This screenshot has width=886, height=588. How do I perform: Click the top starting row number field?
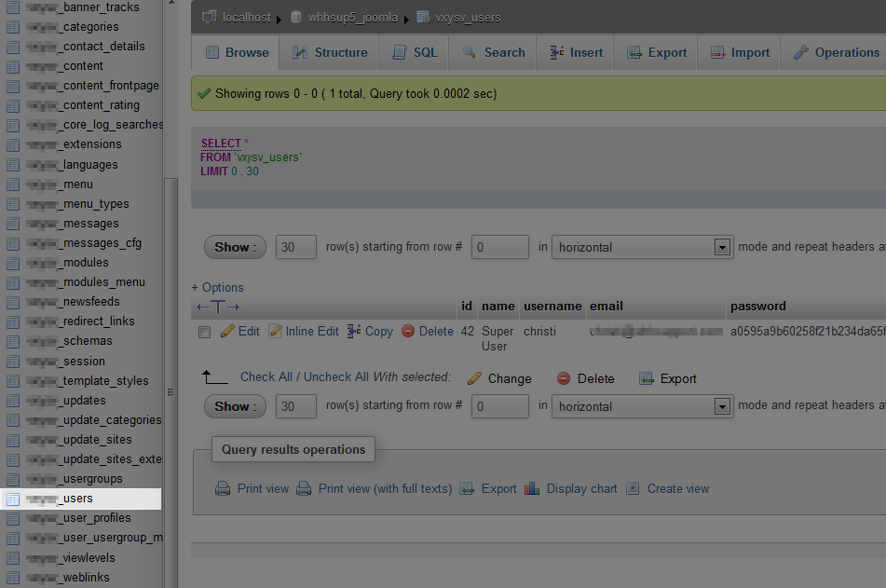(500, 247)
